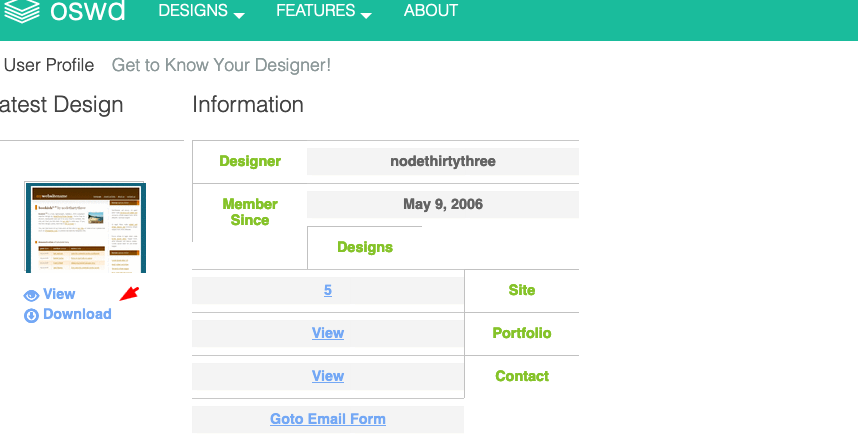Click the eye icon beside View
858x436 pixels.
31,296
